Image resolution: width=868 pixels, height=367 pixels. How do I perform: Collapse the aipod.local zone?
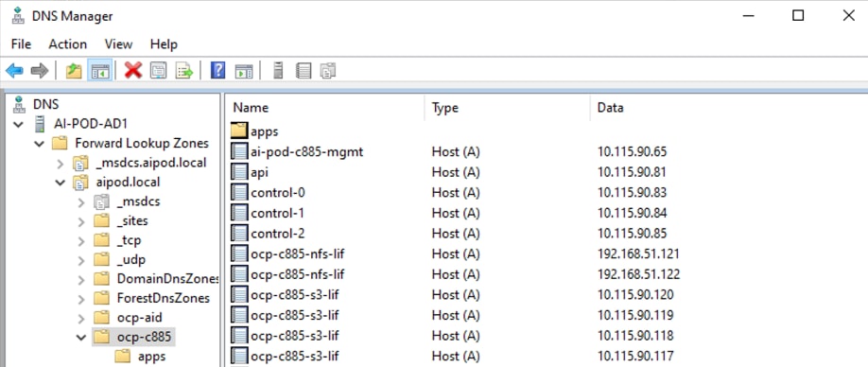(61, 183)
